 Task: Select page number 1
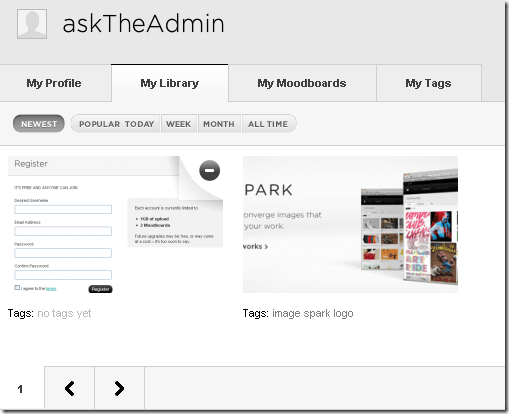(x=20, y=389)
